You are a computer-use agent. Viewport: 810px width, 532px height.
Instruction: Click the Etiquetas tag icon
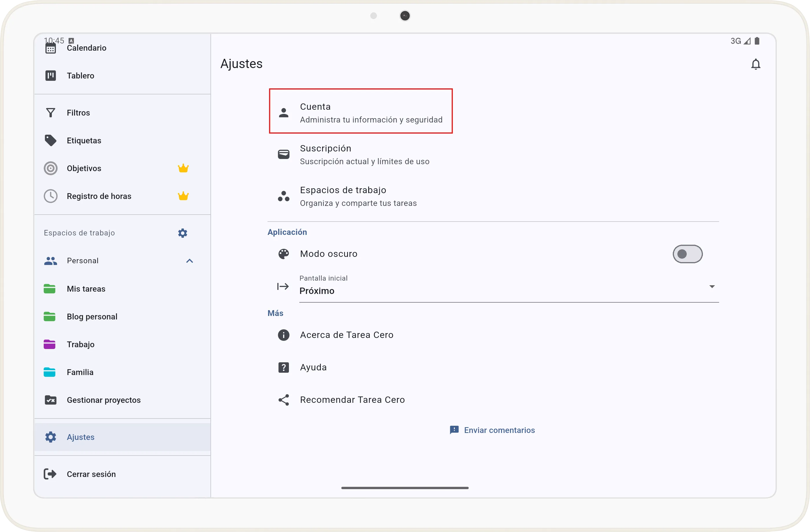tap(51, 140)
